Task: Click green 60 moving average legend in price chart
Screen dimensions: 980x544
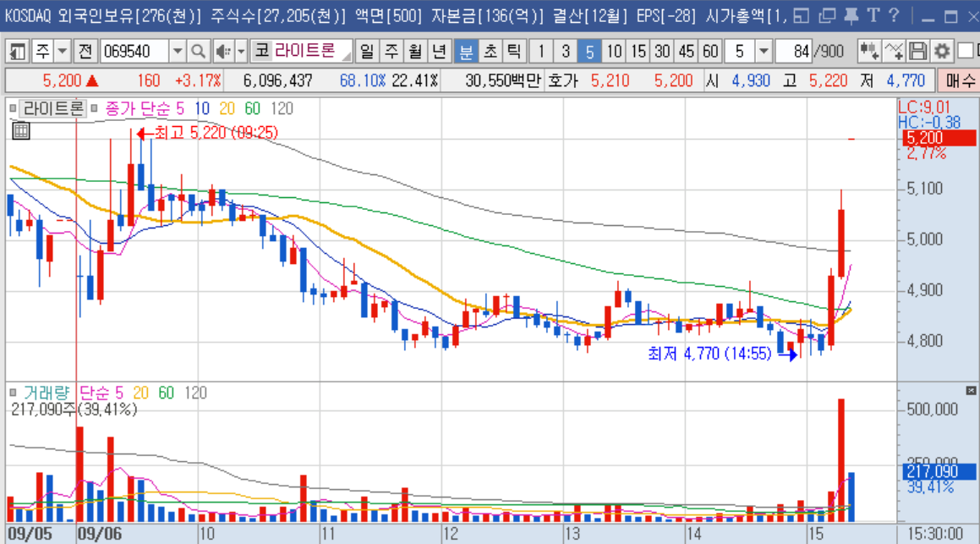Action: point(253,109)
